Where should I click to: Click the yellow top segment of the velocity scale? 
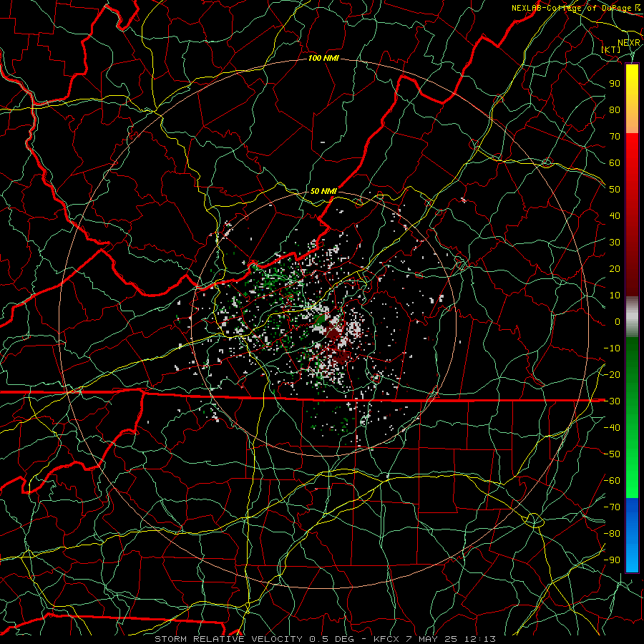point(632,99)
